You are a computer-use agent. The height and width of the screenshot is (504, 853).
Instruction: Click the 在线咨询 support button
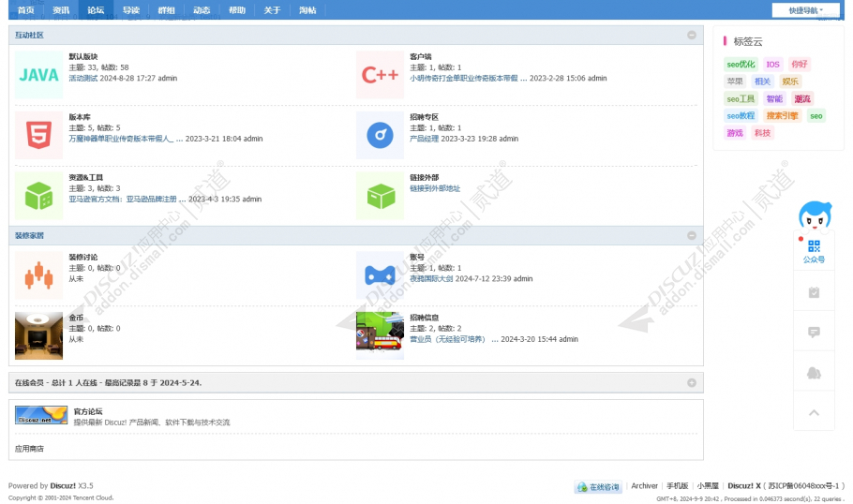(x=598, y=486)
